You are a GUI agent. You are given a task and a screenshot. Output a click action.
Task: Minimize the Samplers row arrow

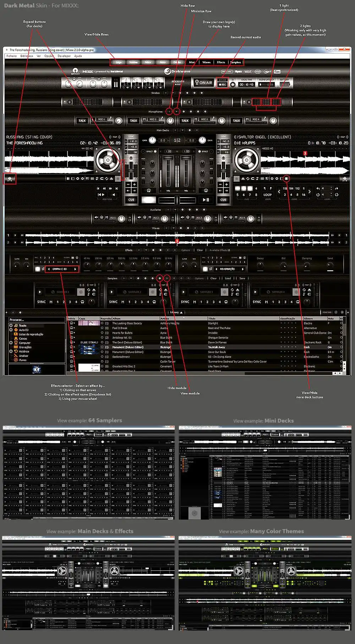131,278
